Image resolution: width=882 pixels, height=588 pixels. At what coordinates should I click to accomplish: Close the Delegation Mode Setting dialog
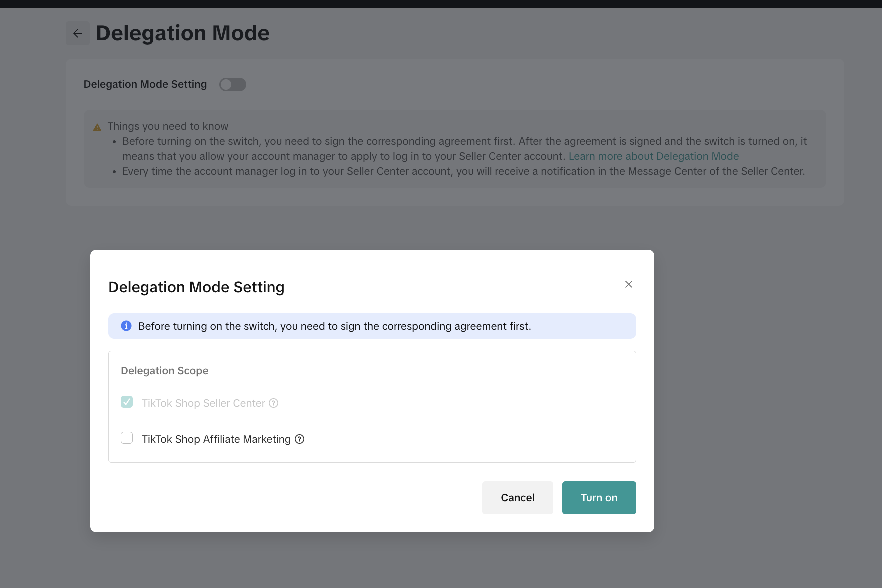[x=629, y=284]
